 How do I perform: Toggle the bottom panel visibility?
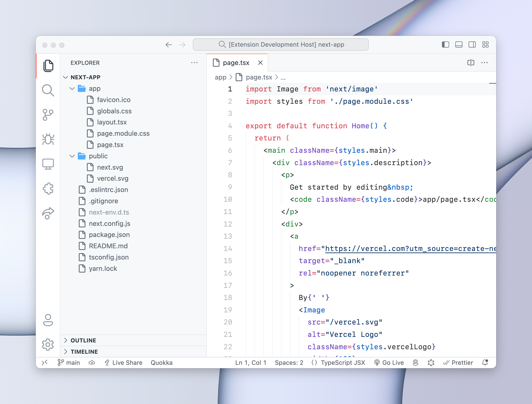pos(459,45)
